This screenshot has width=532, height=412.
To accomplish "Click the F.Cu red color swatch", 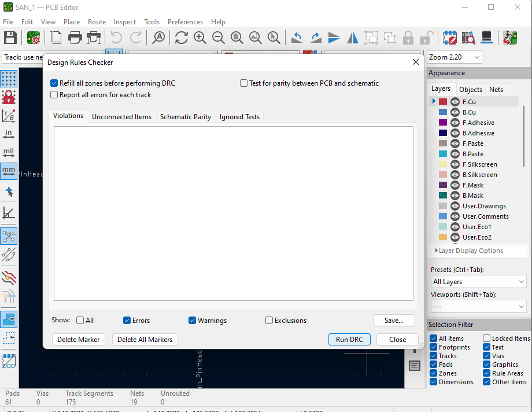I will click(x=443, y=102).
